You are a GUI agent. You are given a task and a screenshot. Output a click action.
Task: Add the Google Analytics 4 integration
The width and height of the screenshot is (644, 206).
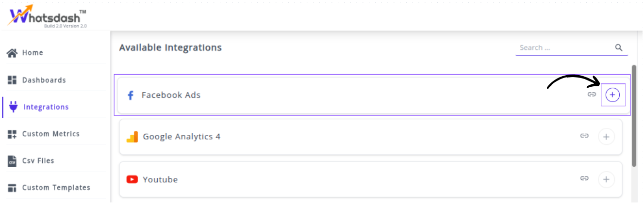coord(606,137)
